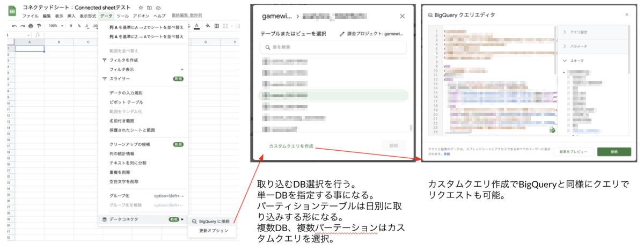
Task: Click the BigQuery icon in the submenu
Action: point(194,221)
